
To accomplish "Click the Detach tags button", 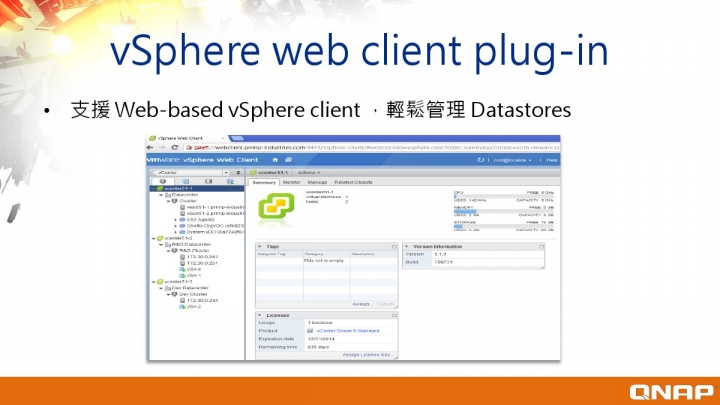I will tap(385, 304).
